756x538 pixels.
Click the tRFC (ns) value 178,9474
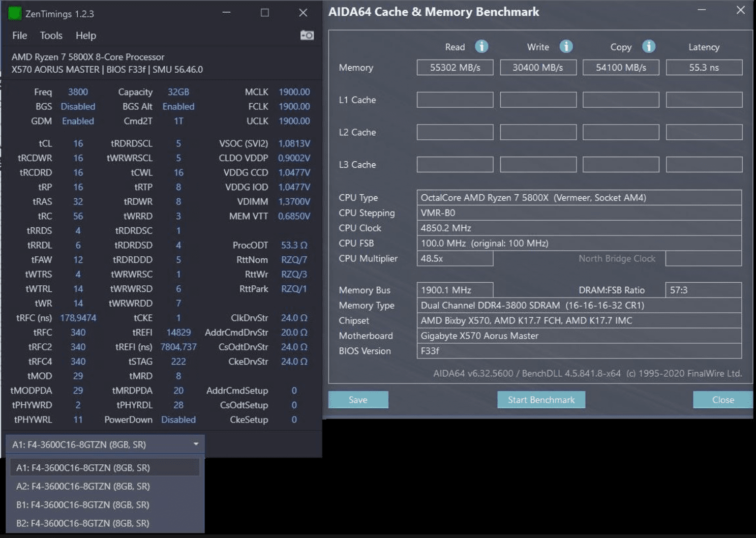pos(78,318)
